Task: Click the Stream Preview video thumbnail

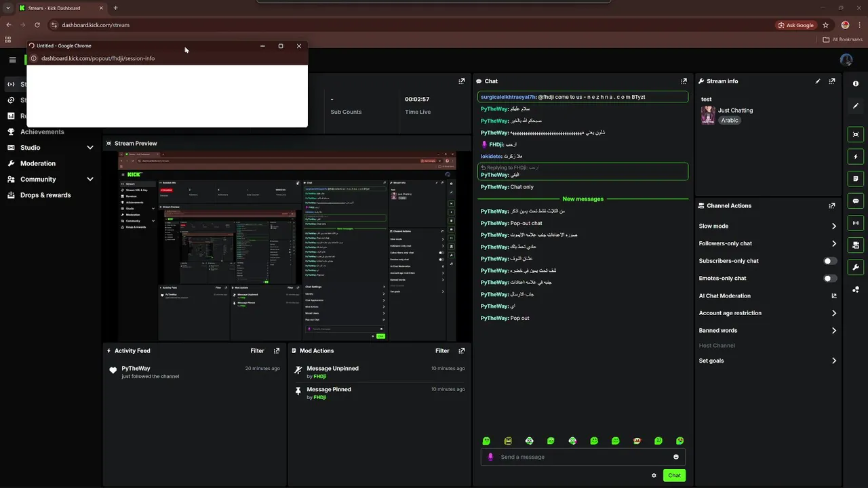Action: 287,246
